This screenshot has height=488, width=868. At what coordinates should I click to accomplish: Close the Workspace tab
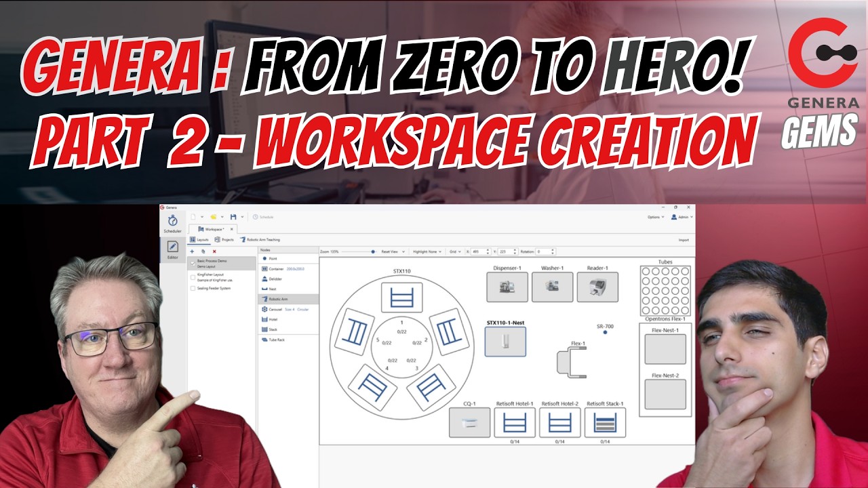pos(231,229)
